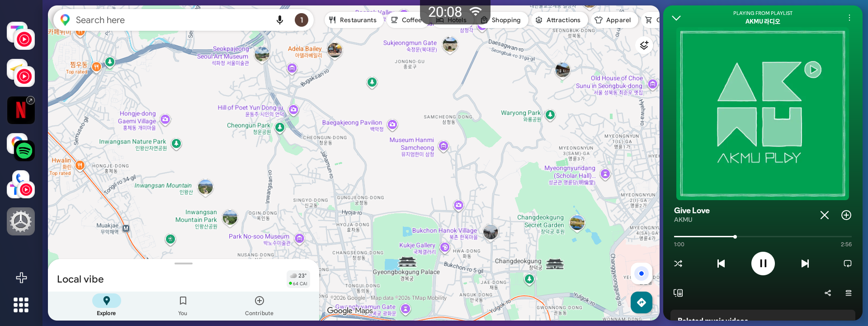Open Spotify Connect devices picker
The image size is (868, 326).
tap(678, 293)
